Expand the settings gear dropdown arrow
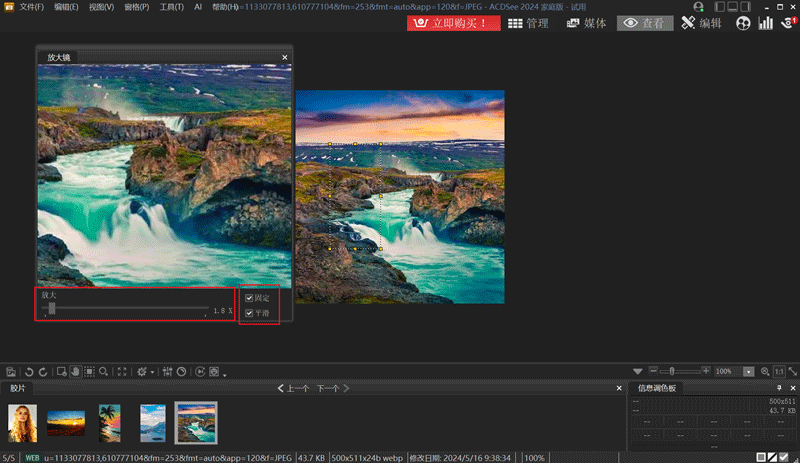The image size is (800, 463). (x=154, y=372)
